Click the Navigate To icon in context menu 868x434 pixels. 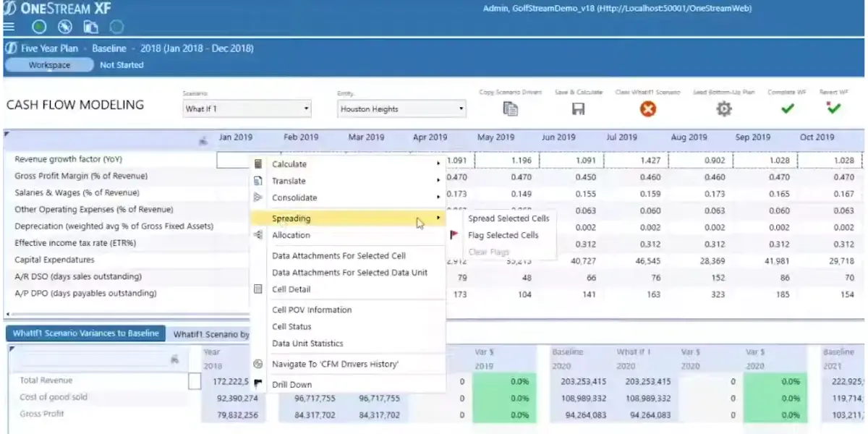coord(258,364)
